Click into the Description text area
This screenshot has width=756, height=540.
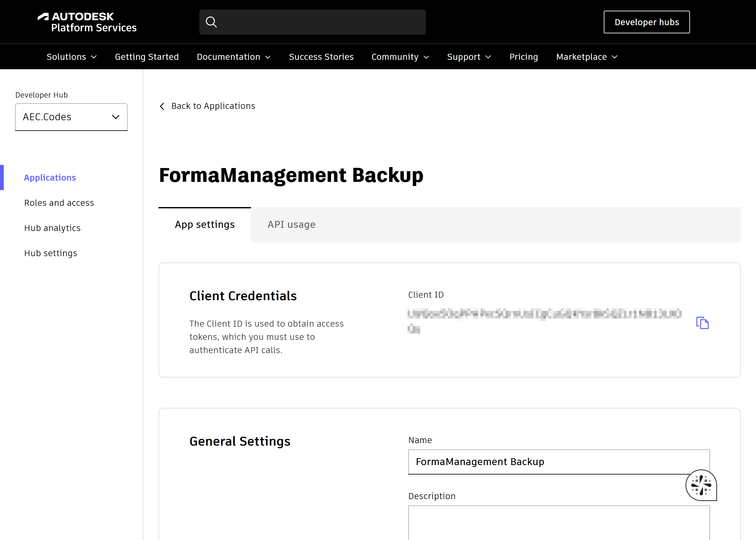pyautogui.click(x=559, y=522)
